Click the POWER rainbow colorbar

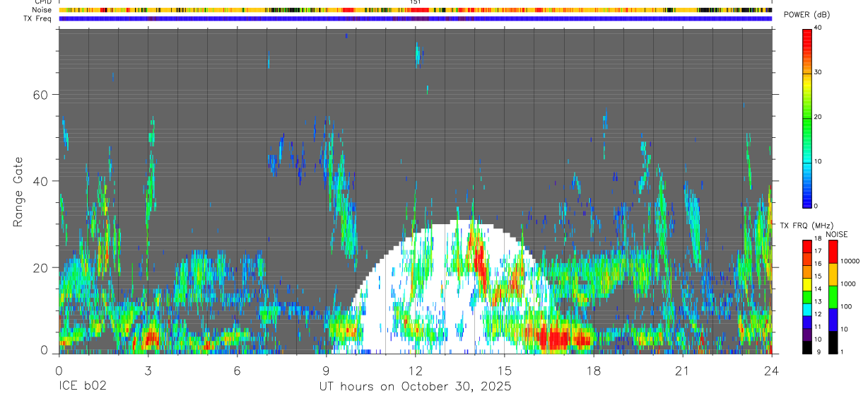pos(807,117)
